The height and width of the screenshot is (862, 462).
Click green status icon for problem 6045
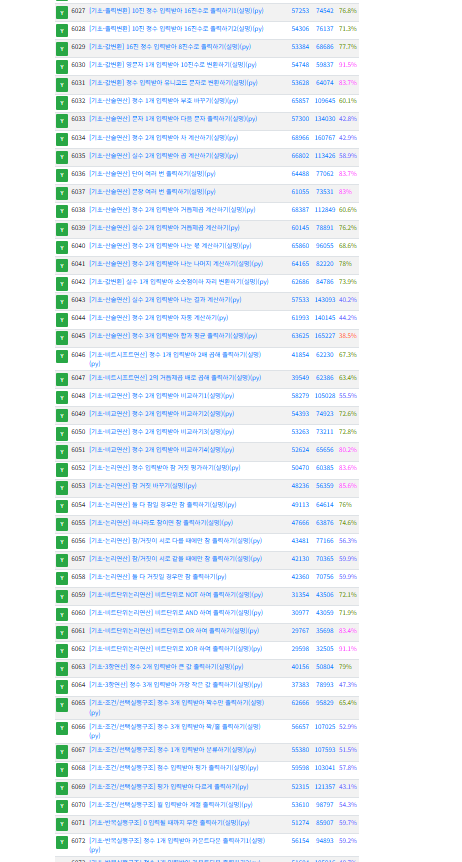(62, 338)
